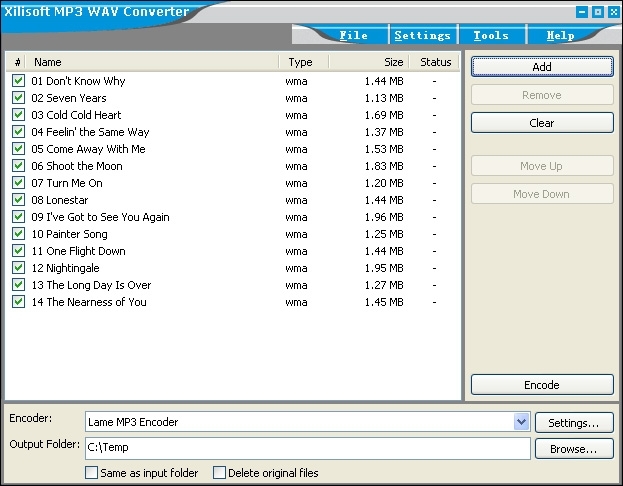The width and height of the screenshot is (623, 486).
Task: Open the Help menu
Action: click(x=560, y=35)
